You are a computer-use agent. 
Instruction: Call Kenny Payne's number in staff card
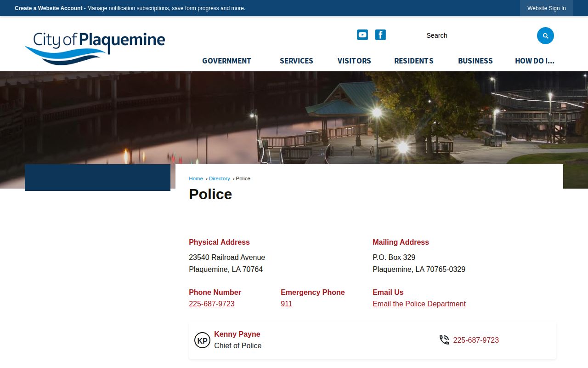(x=476, y=340)
